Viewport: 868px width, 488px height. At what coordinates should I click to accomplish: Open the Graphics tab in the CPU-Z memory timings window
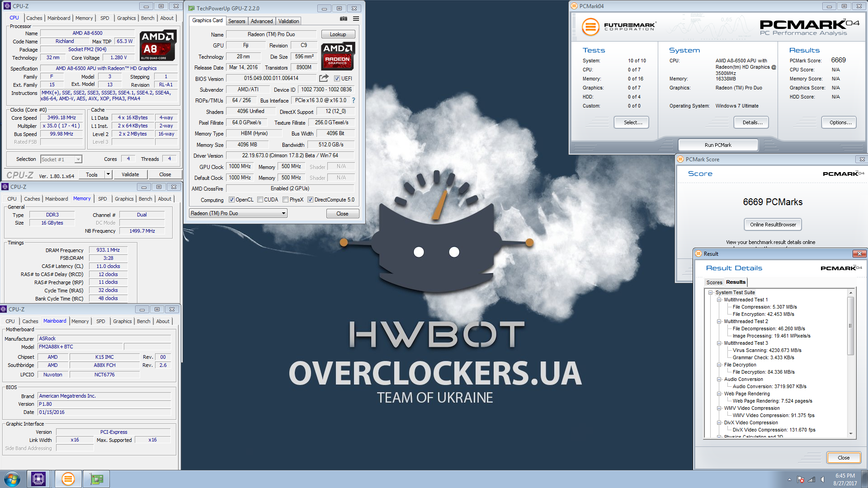point(124,199)
